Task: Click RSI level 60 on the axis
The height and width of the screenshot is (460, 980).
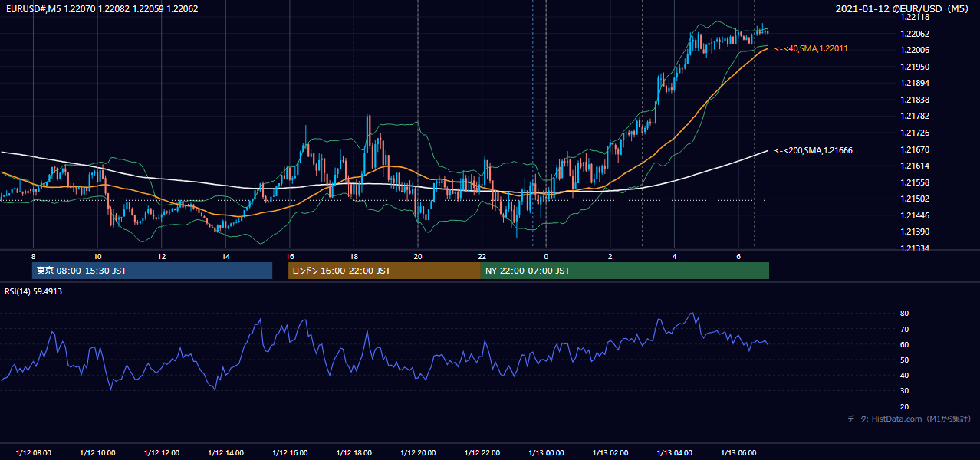Action: coord(904,344)
